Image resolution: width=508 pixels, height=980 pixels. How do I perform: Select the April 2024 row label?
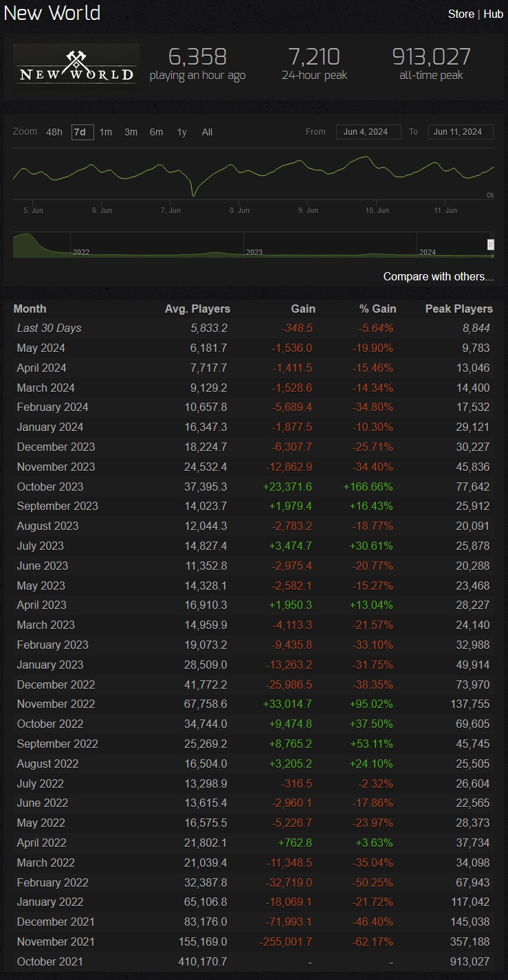(x=41, y=368)
